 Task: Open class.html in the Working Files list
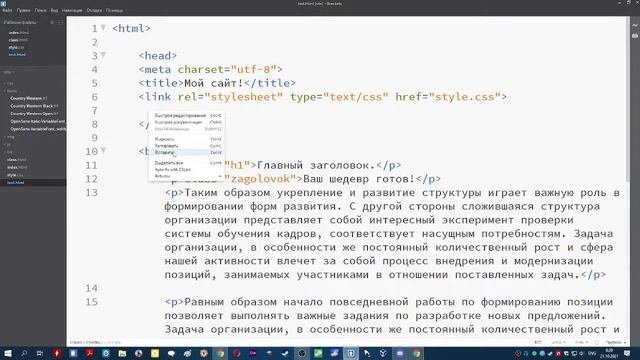19,40
